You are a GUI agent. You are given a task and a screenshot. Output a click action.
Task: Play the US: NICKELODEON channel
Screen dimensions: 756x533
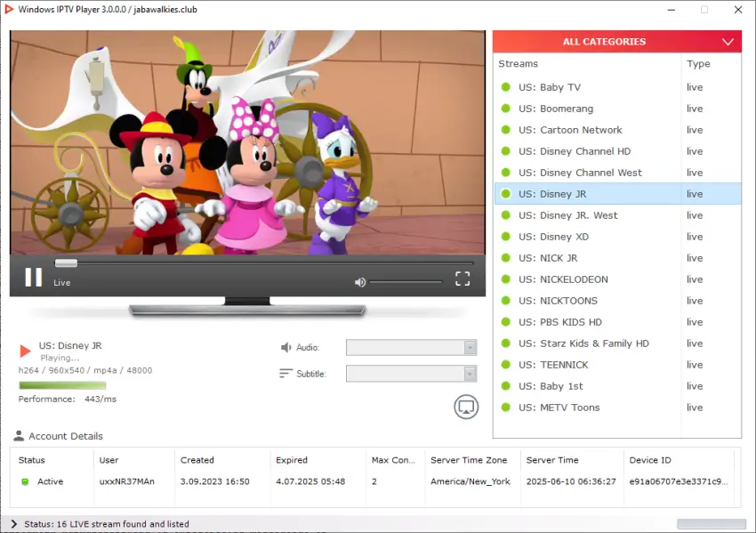(x=617, y=279)
